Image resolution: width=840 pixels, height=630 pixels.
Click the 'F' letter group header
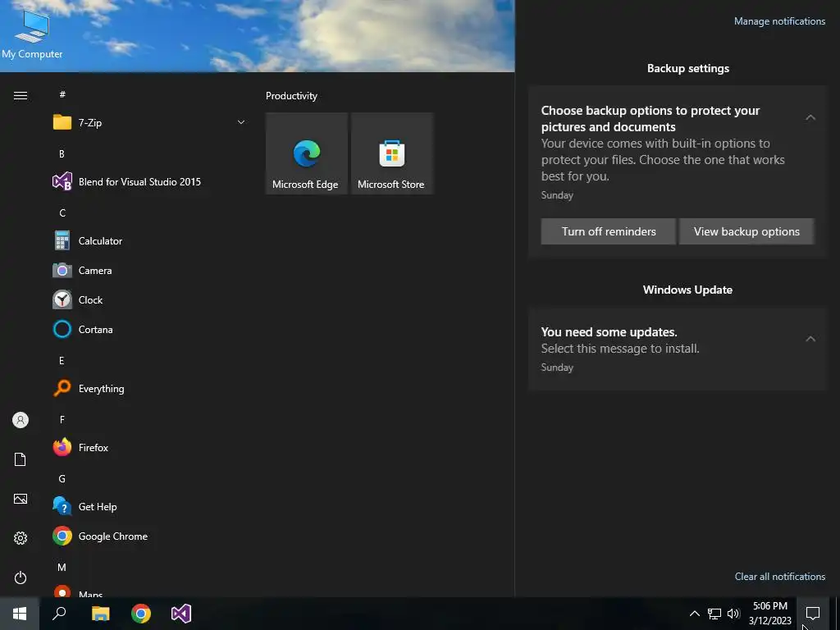click(62, 419)
